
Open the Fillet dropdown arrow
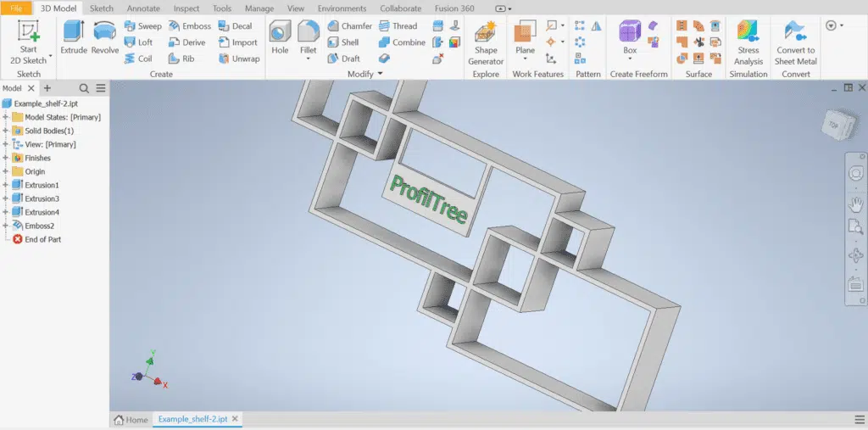[x=309, y=59]
